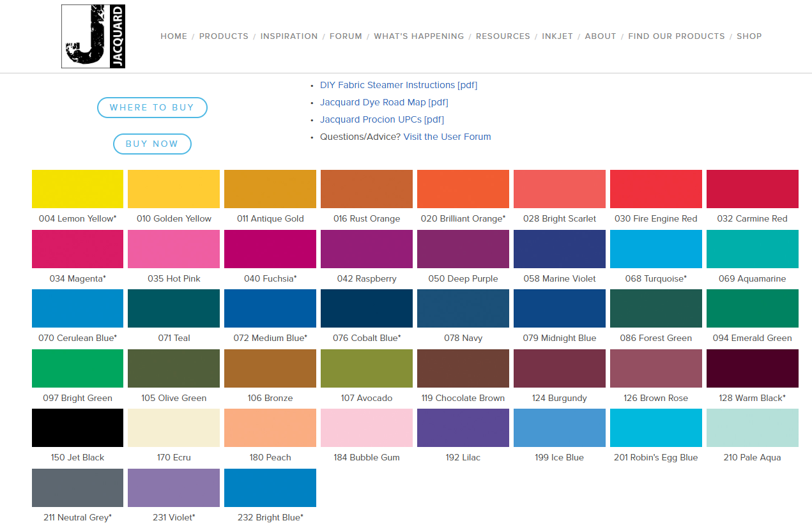Go to the INSPIRATION page
The height and width of the screenshot is (530, 812).
289,36
